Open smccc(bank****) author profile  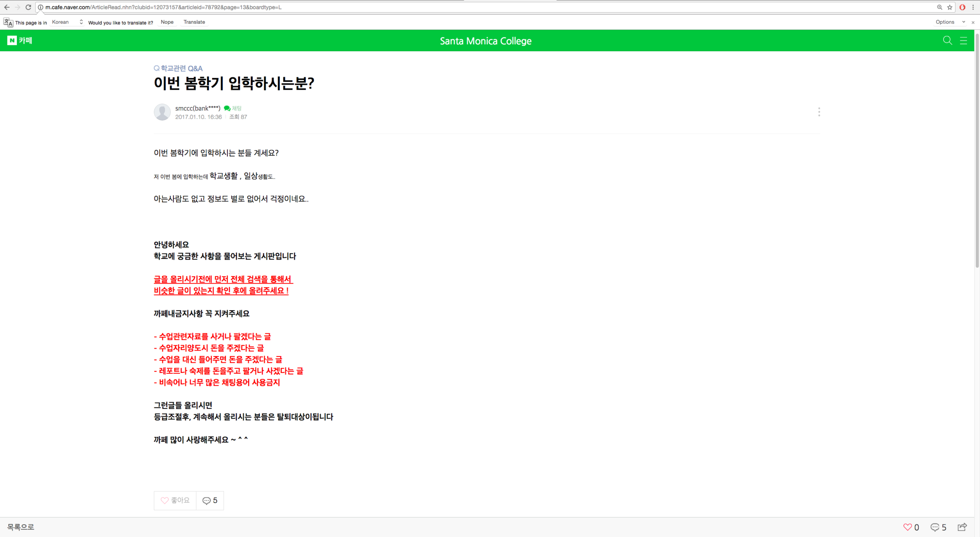pyautogui.click(x=198, y=108)
